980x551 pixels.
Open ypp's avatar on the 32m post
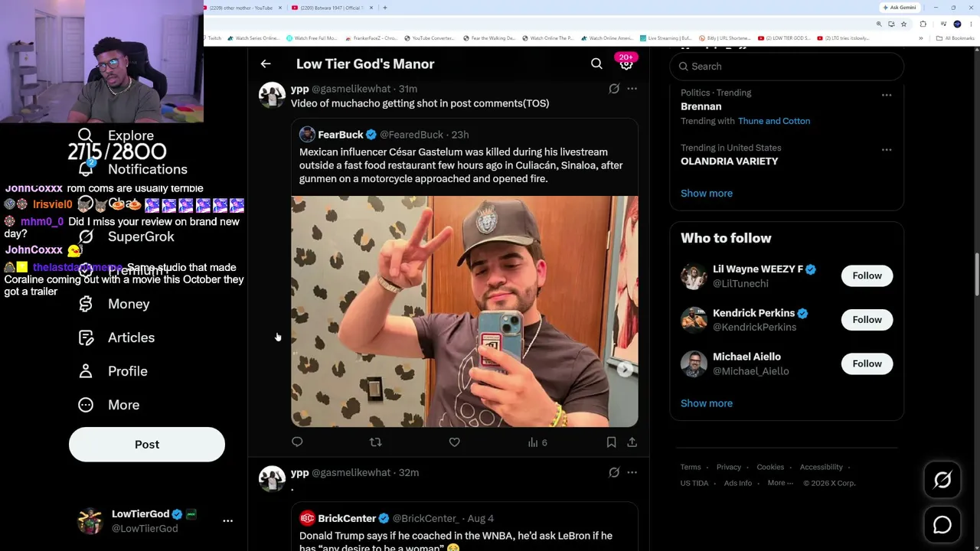point(272,480)
